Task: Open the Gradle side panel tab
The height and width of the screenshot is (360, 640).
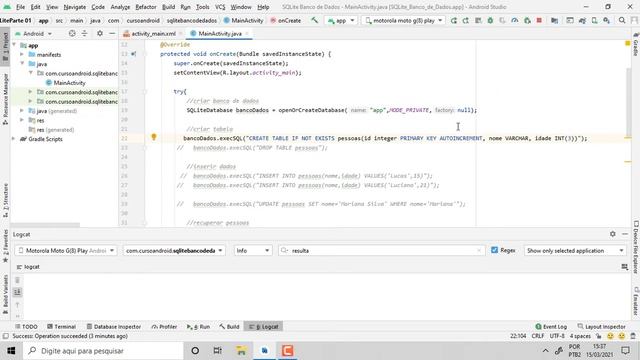Action: tap(636, 44)
